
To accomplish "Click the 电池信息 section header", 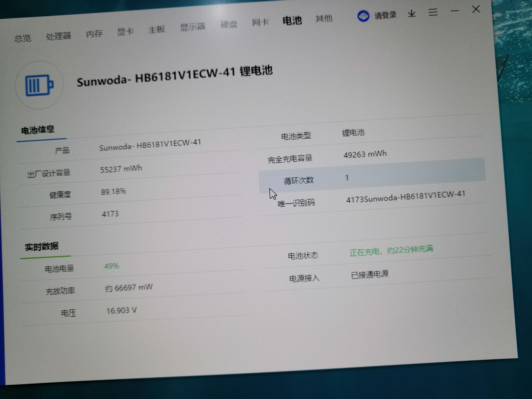I will tap(38, 130).
